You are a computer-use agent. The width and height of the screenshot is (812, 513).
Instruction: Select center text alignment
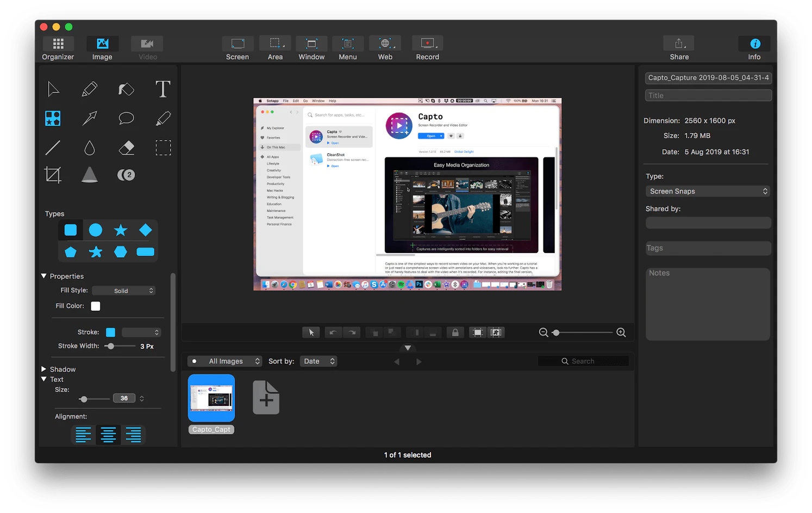click(108, 435)
